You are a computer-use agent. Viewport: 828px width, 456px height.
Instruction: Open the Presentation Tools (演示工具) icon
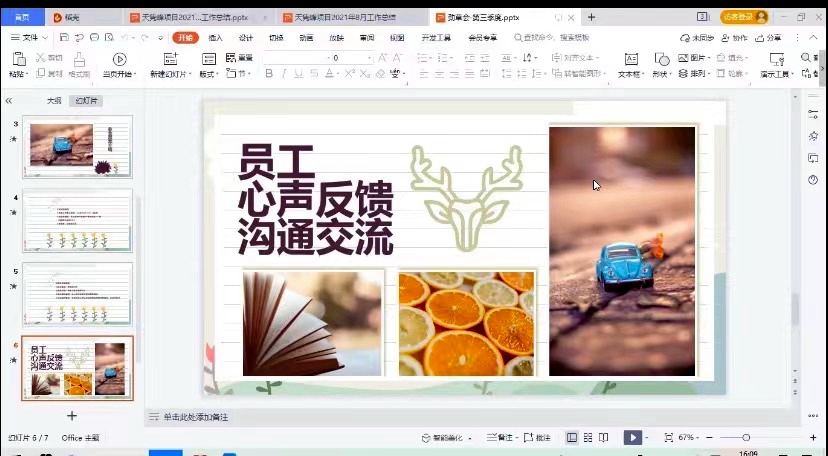click(x=775, y=60)
